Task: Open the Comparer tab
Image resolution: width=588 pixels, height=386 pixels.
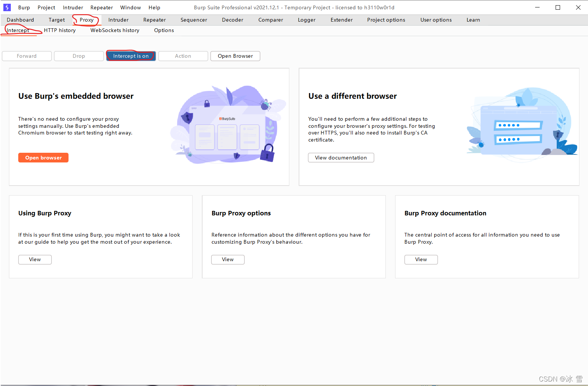Action: pos(271,20)
